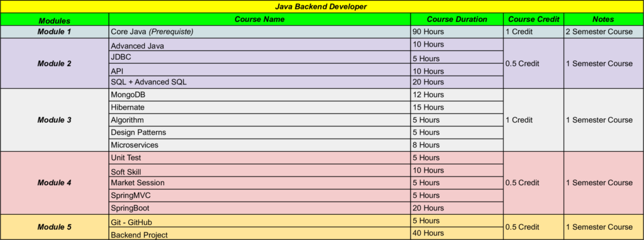644x240 pixels.
Task: Select the "Module 4" cell
Action: pyautogui.click(x=55, y=183)
